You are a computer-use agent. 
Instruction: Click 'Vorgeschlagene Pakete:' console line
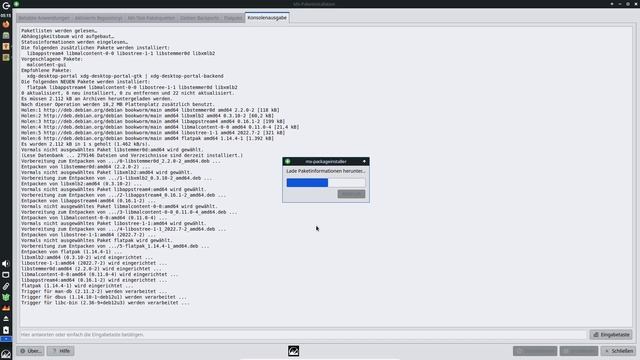coord(52,59)
